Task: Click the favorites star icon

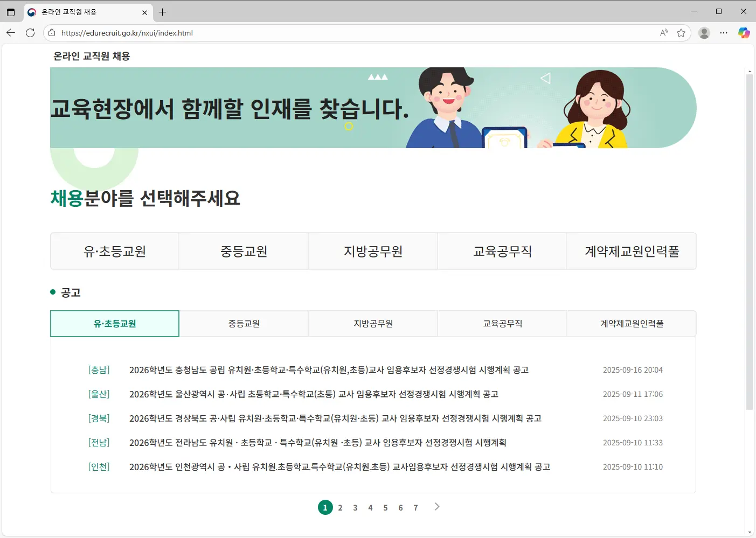Action: [681, 33]
